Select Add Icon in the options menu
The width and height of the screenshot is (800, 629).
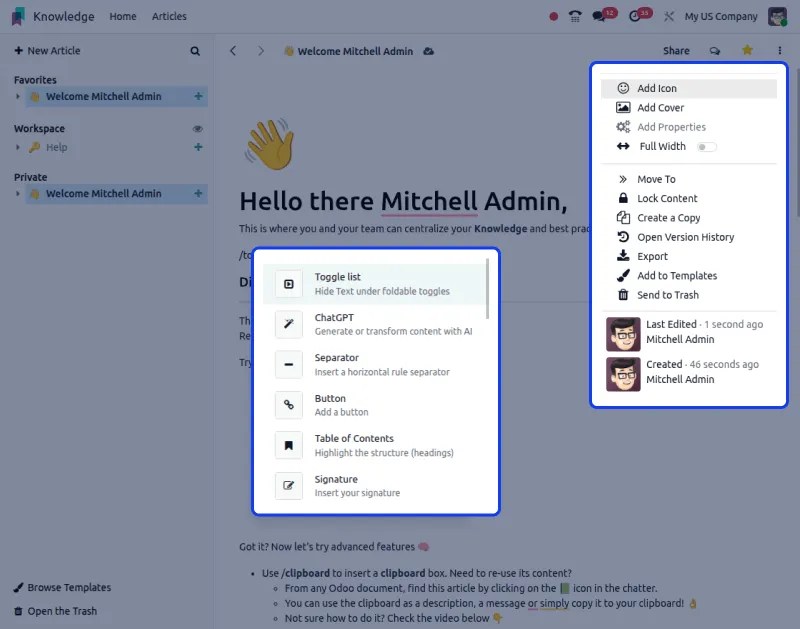tap(689, 88)
